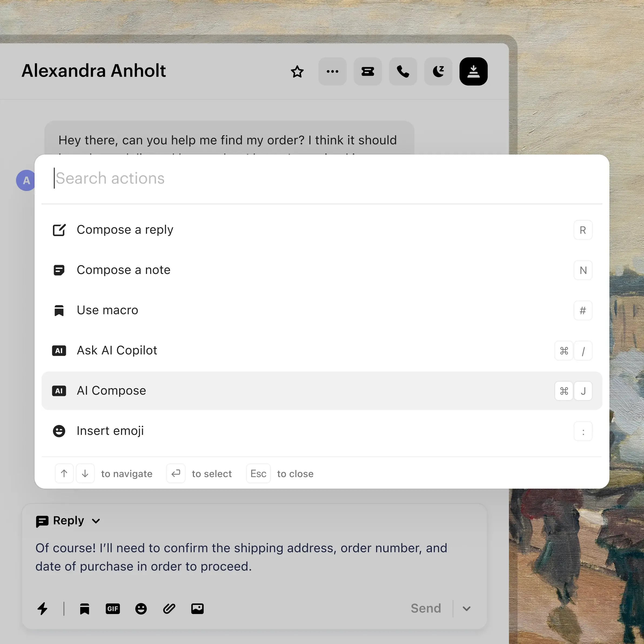Select Compose a reply action

[x=125, y=230]
